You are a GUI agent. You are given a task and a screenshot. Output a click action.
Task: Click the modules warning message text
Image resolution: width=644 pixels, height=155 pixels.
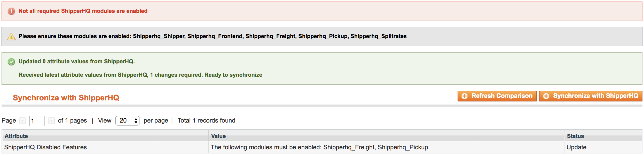click(212, 36)
